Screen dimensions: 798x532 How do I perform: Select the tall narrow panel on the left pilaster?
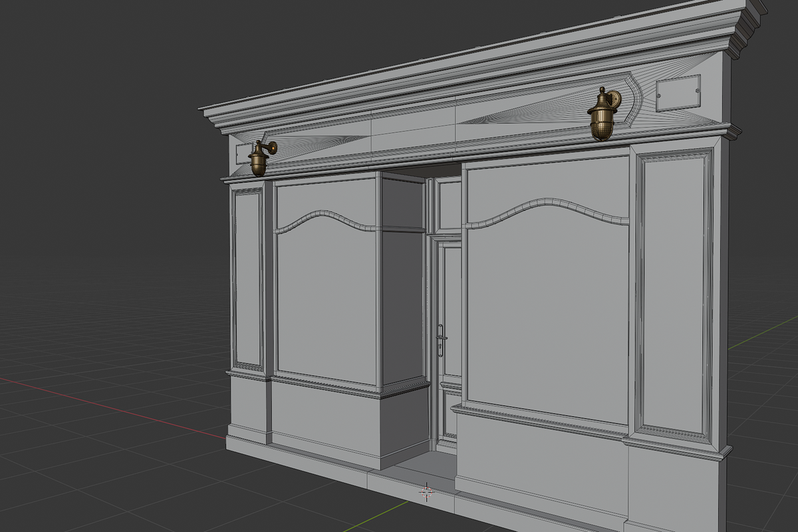coord(248,279)
